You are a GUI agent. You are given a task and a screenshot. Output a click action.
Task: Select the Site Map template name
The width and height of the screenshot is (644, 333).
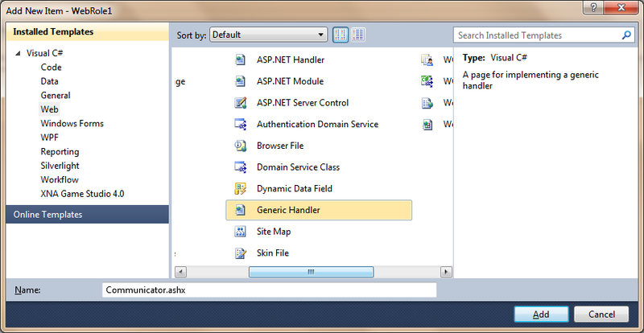click(x=274, y=232)
